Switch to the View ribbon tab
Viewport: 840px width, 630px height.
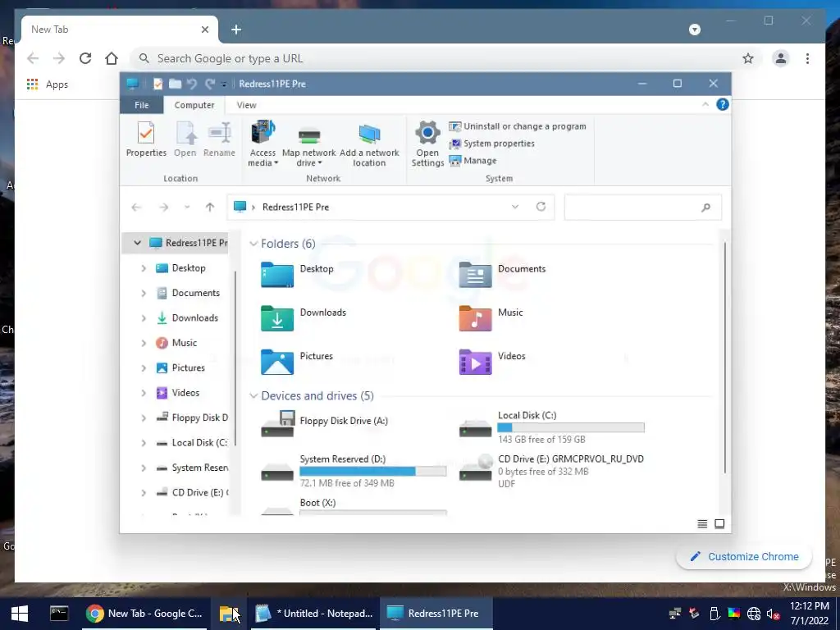(246, 105)
